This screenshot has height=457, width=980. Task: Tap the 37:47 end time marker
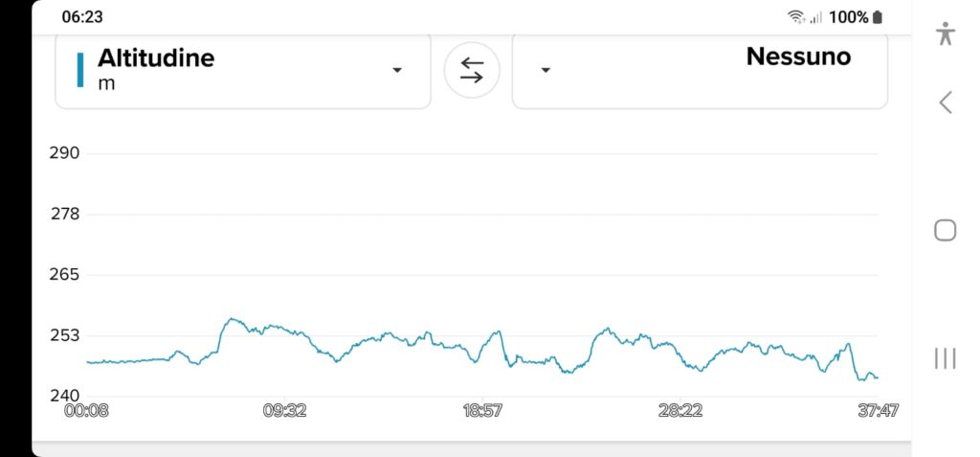point(878,410)
